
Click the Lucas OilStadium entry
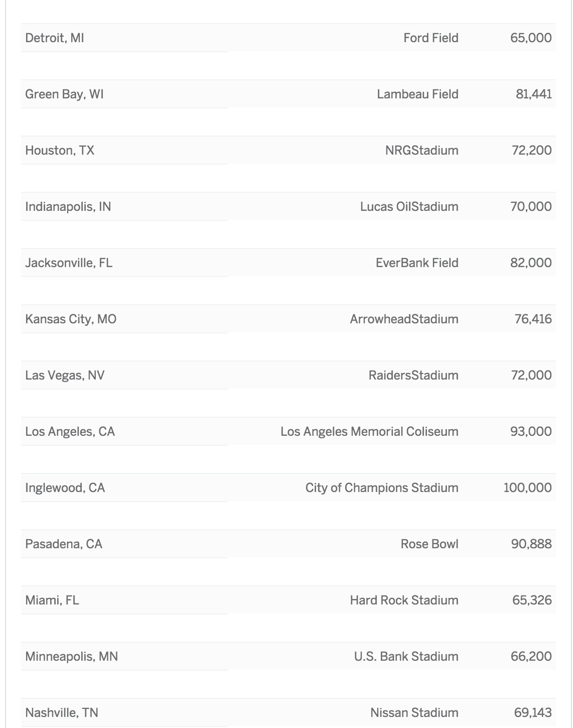[409, 207]
